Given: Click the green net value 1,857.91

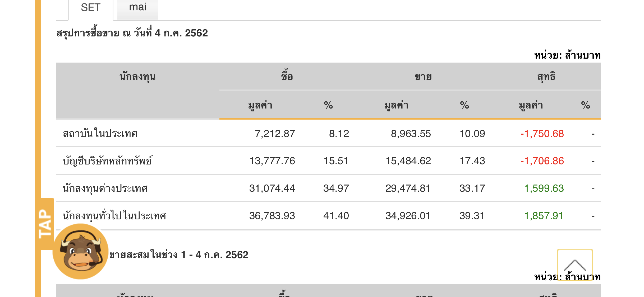Looking at the screenshot, I should coord(544,216).
